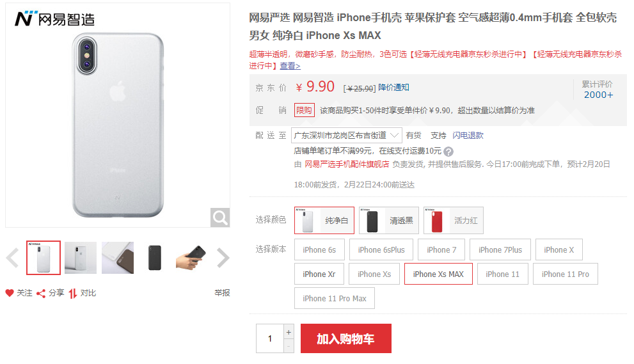Click the 分享 share icon

pos(41,293)
